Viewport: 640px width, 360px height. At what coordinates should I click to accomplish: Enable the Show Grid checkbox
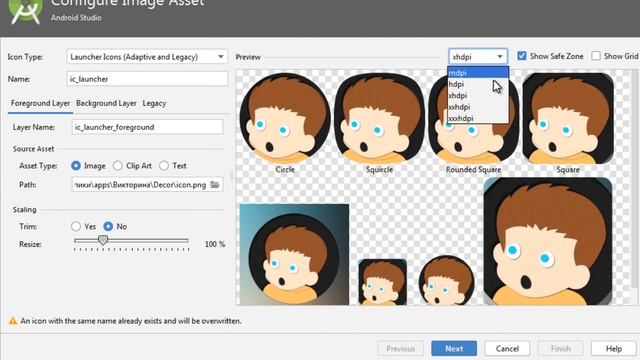(596, 56)
